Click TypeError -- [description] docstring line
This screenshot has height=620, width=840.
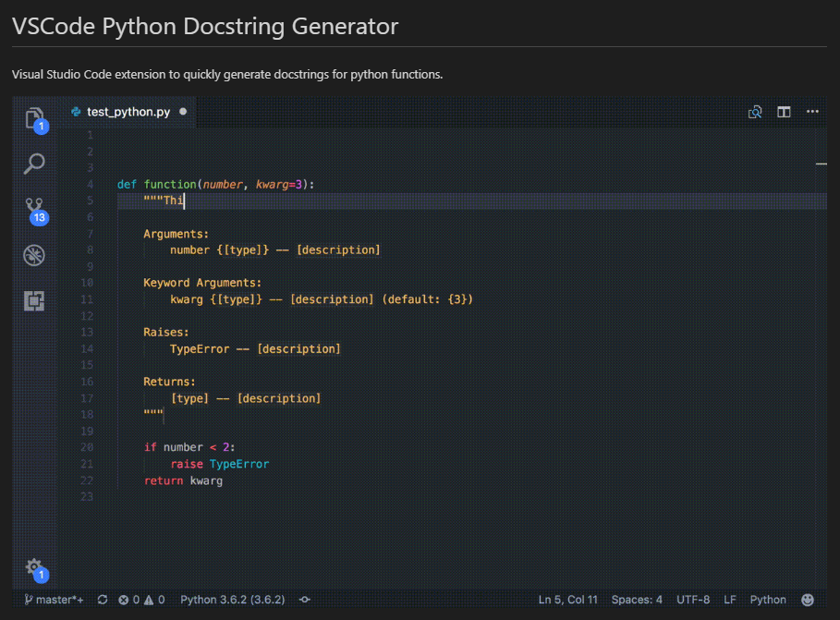[255, 349]
